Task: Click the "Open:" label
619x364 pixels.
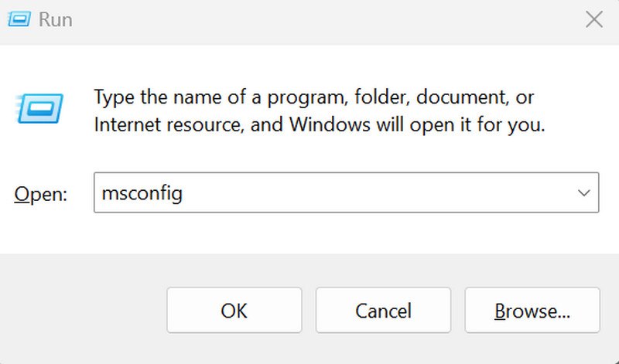Action: [41, 194]
